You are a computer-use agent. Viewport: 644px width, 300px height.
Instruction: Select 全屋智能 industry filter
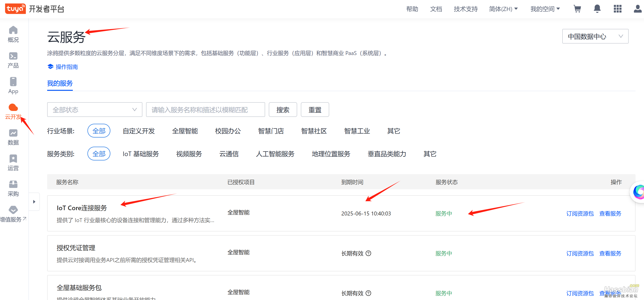185,131
